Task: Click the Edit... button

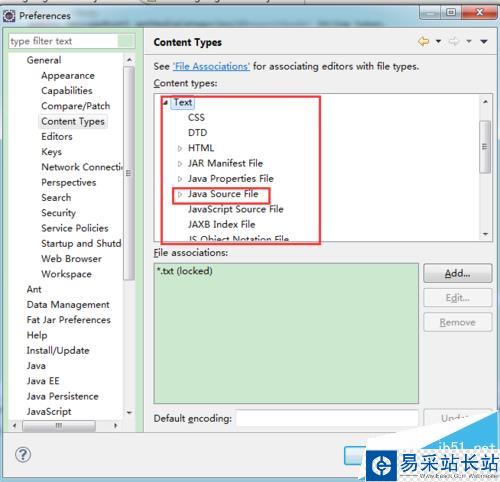Action: click(x=458, y=298)
